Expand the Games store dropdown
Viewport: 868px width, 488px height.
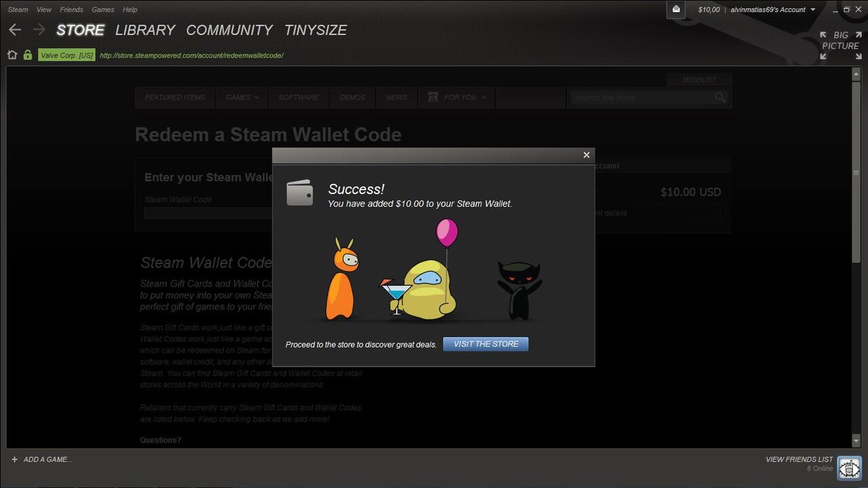pyautogui.click(x=242, y=98)
